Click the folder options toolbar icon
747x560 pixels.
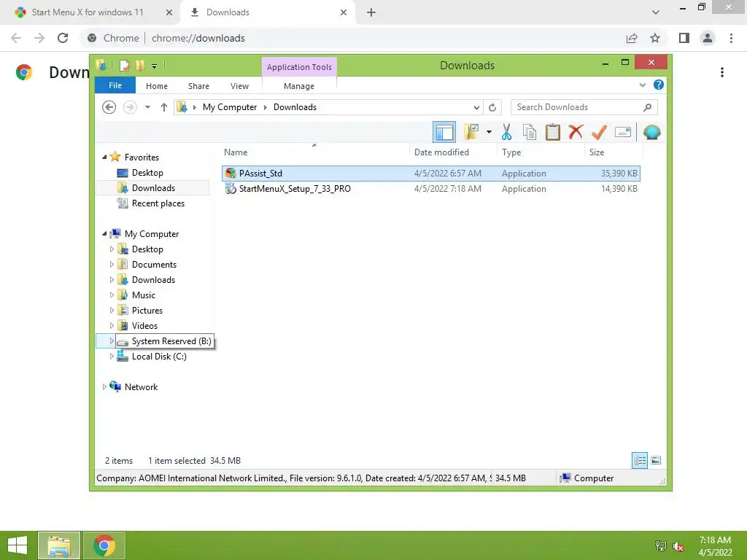click(x=471, y=132)
